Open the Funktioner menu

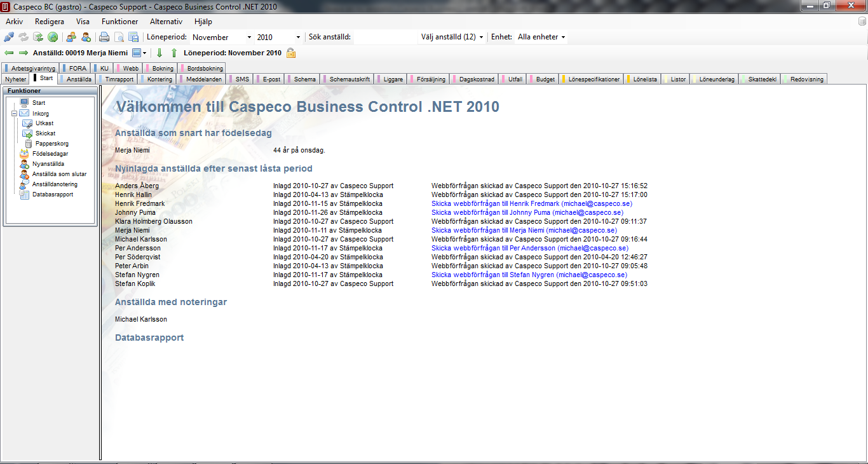click(120, 22)
